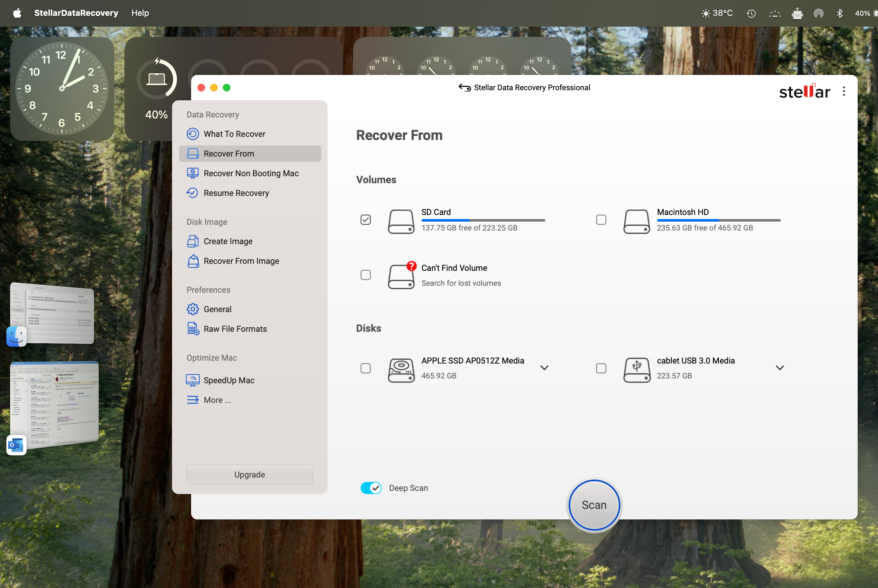Viewport: 878px width, 588px height.
Task: Select Resume Recovery in the sidebar
Action: click(236, 193)
